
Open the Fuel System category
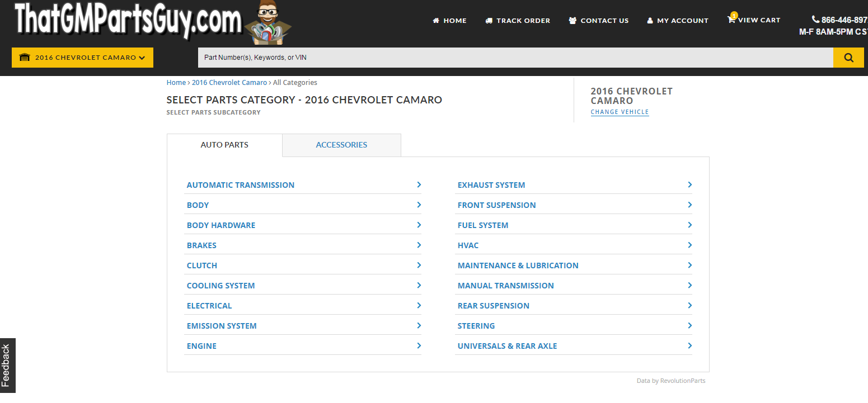574,225
